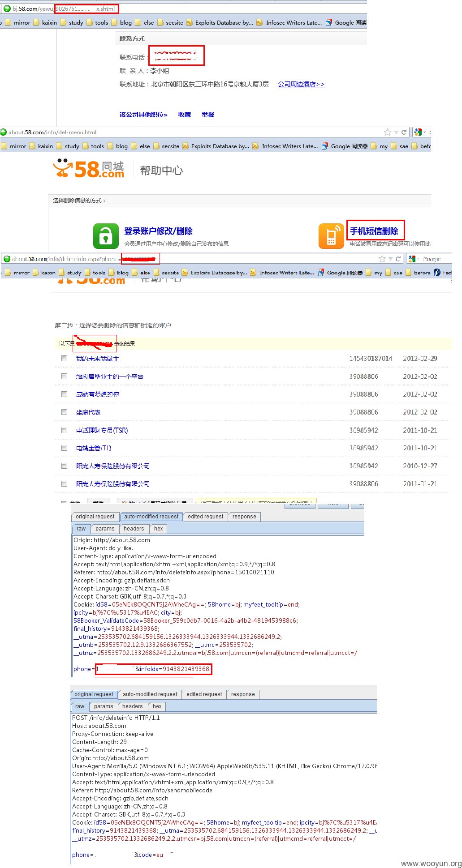Open sae bookmark folder in del-menu.html window
Viewport: 462px width, 868px height.
[x=399, y=146]
